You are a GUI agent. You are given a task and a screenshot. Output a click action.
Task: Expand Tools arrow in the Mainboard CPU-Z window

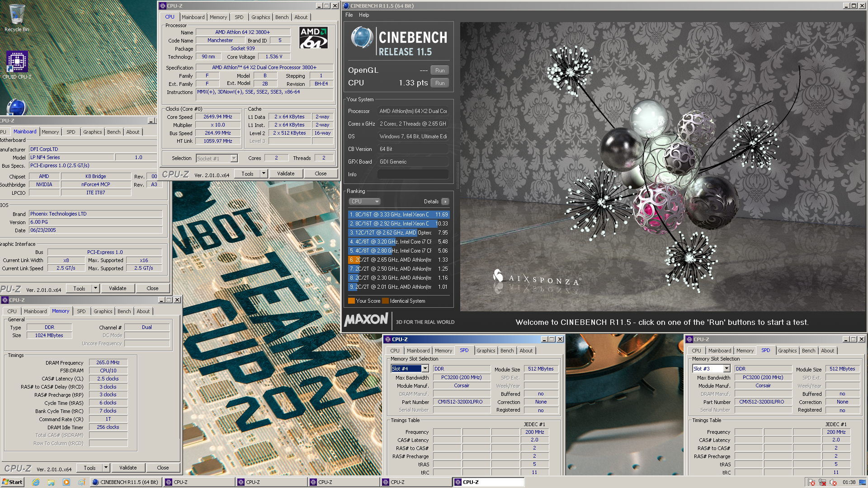point(95,288)
